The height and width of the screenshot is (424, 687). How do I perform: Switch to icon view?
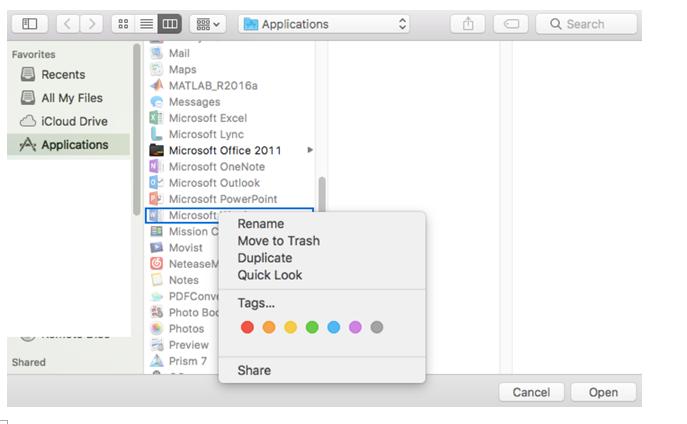[123, 24]
